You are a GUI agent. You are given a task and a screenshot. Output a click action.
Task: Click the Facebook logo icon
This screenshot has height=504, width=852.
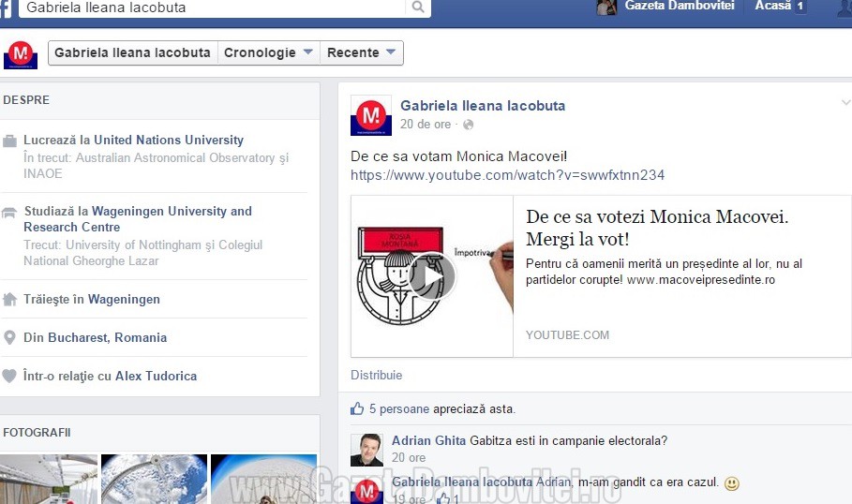[x=5, y=7]
